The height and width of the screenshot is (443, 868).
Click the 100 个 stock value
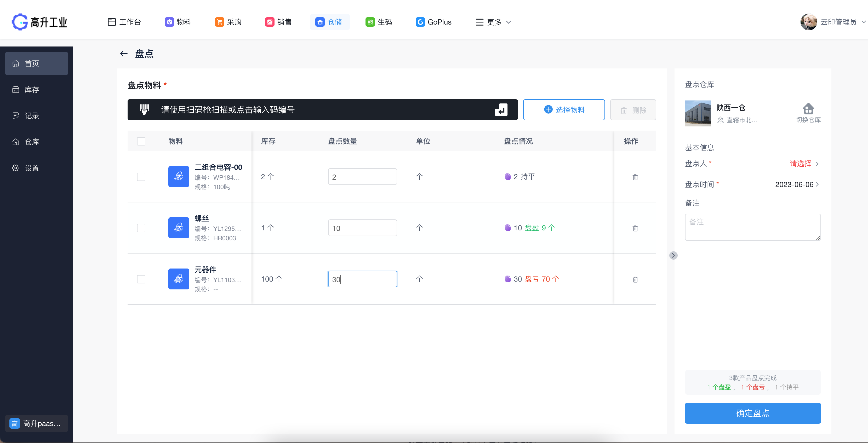click(x=272, y=279)
